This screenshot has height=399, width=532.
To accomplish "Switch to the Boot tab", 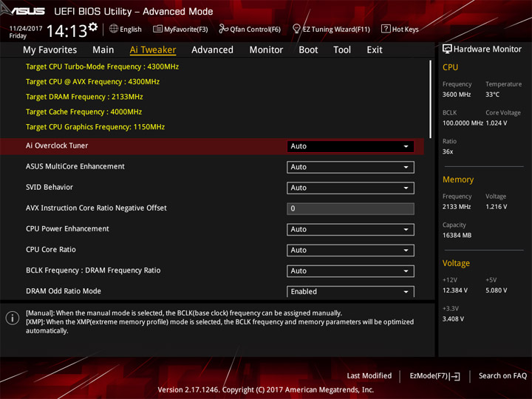I will 308,50.
